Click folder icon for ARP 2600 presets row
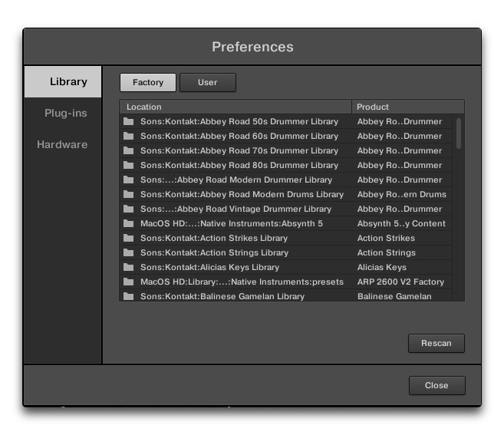This screenshot has height=435, width=504. [129, 282]
